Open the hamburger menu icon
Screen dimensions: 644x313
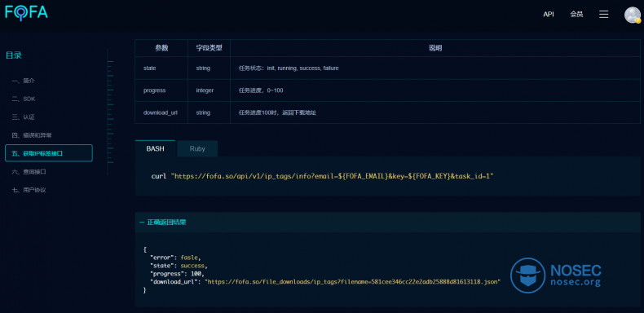point(603,15)
